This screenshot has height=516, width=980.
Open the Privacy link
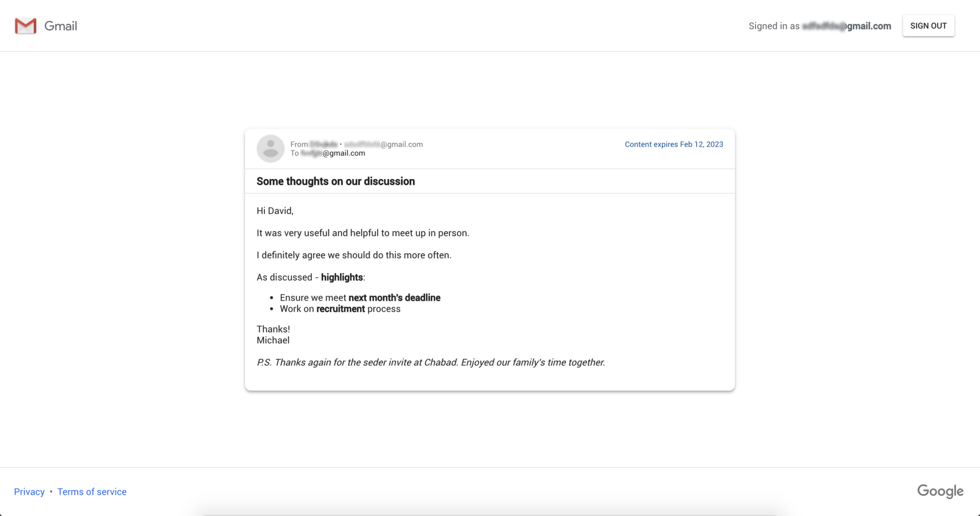click(x=29, y=492)
